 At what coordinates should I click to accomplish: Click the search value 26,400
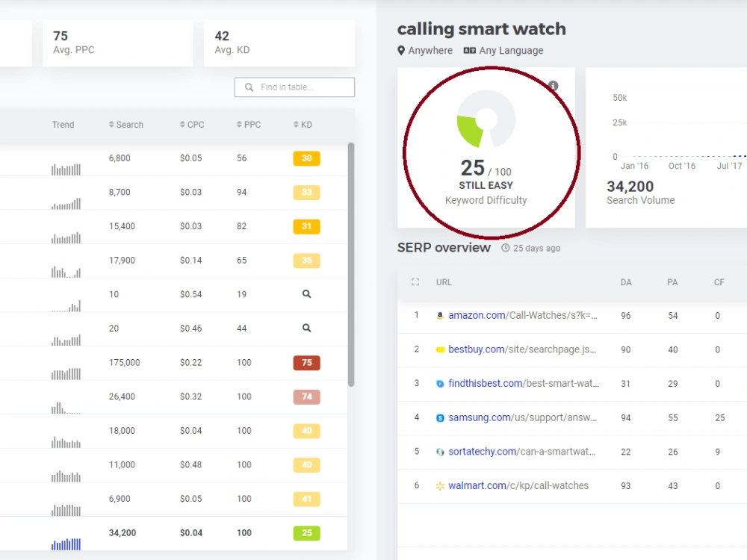(122, 396)
